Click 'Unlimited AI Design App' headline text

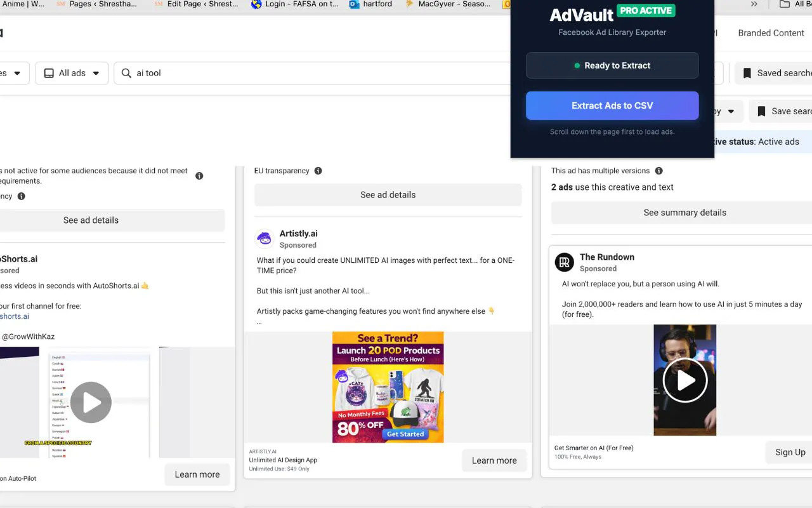[x=283, y=460]
